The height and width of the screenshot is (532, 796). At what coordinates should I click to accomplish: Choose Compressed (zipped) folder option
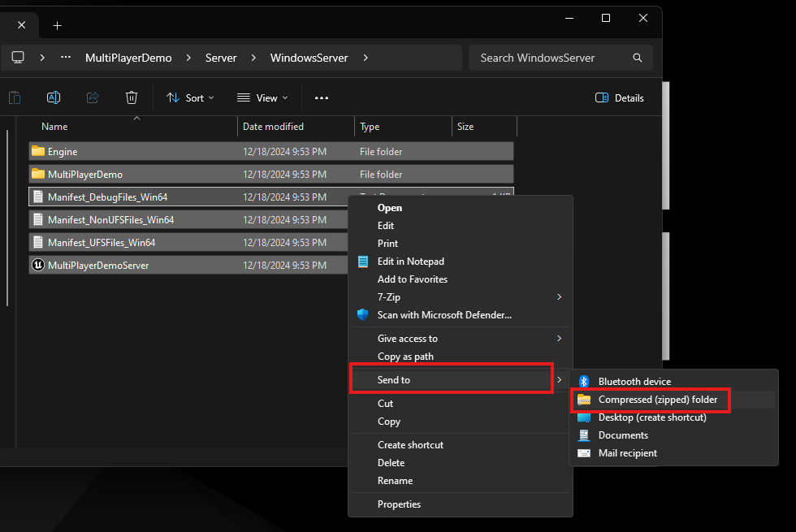pyautogui.click(x=657, y=400)
